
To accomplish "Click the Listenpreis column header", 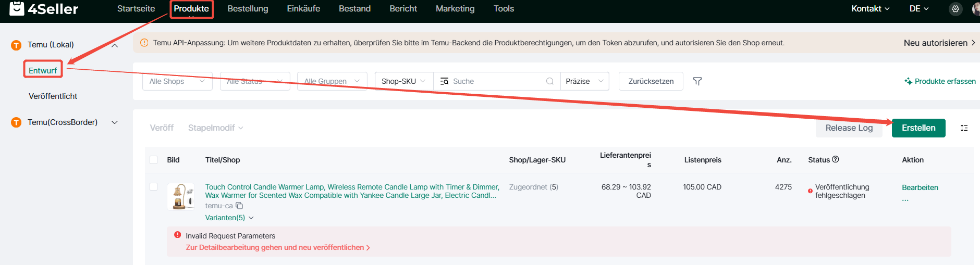I will coord(703,160).
